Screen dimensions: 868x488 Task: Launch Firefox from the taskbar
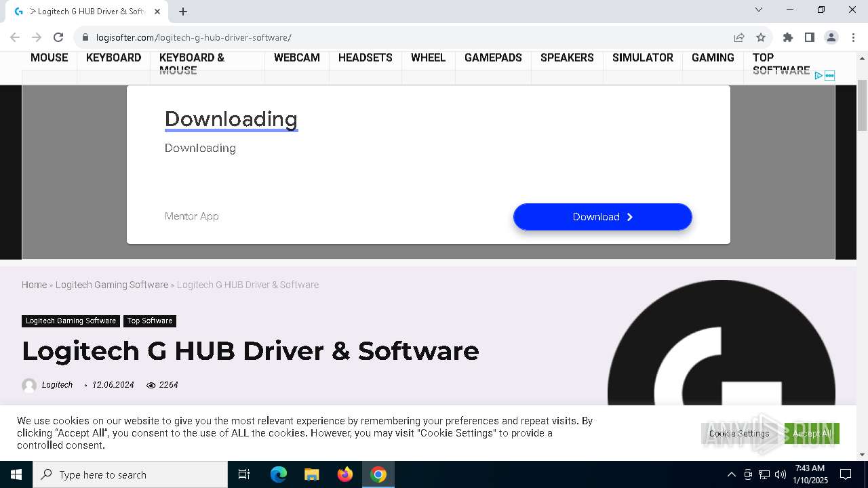tap(345, 474)
